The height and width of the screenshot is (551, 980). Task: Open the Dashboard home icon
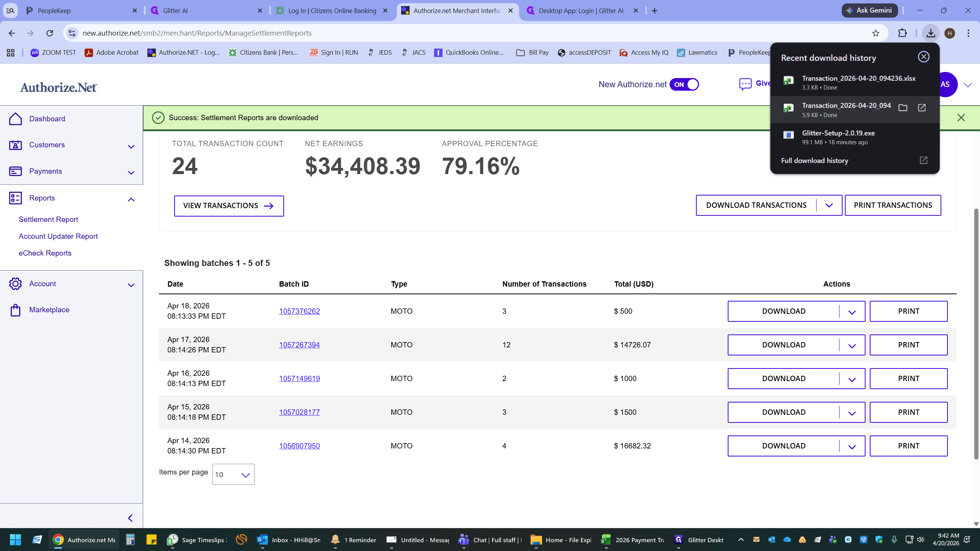pos(15,119)
